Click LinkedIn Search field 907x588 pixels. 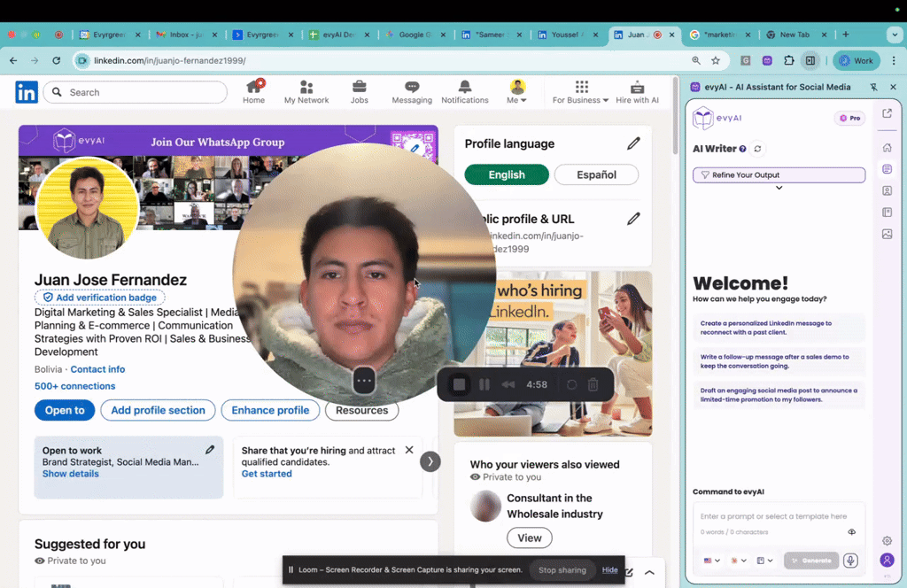click(136, 92)
